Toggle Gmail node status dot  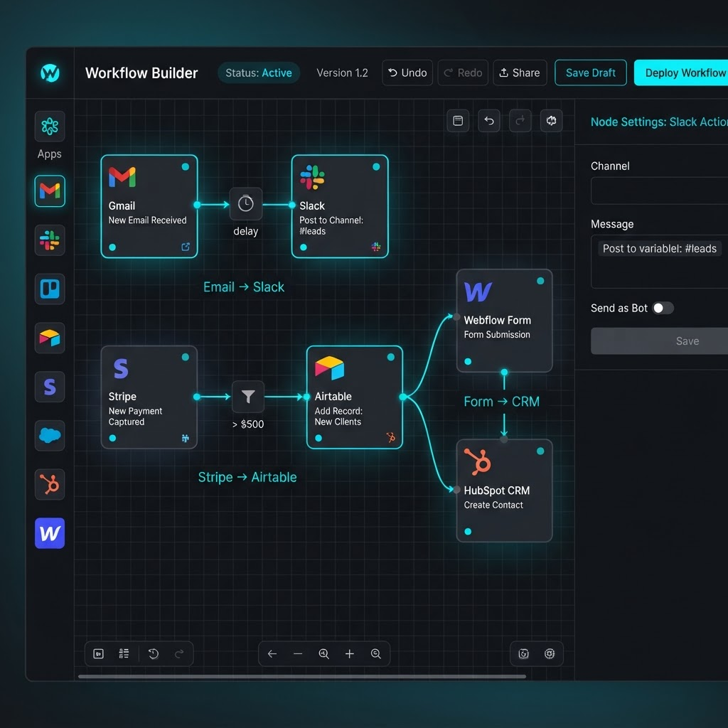point(186,166)
